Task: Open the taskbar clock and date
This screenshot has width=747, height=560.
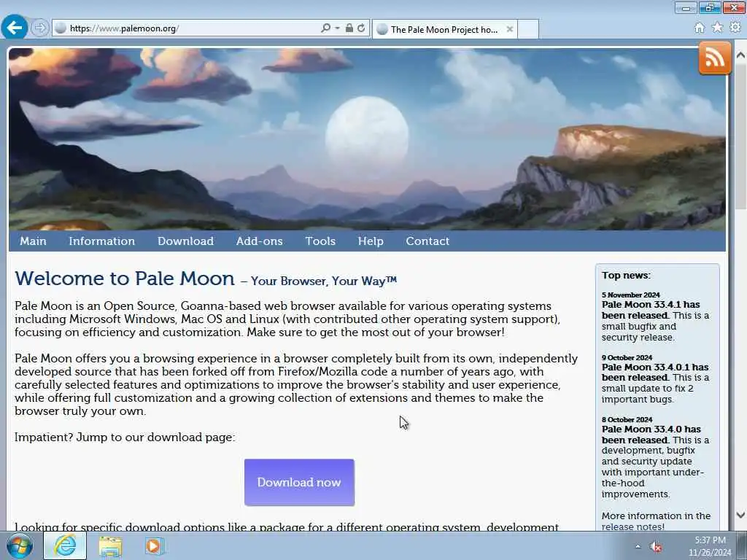Action: point(710,546)
